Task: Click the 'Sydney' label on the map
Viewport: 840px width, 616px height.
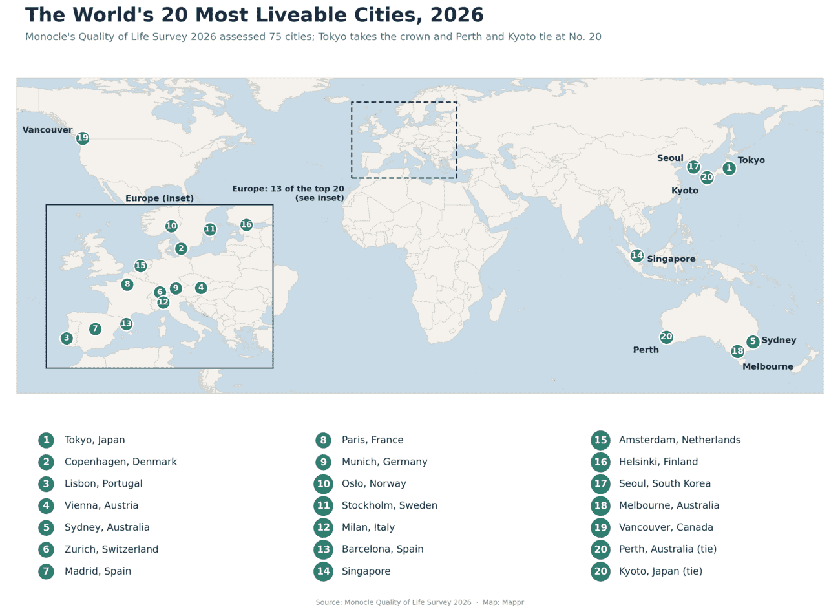Action: [x=779, y=341]
